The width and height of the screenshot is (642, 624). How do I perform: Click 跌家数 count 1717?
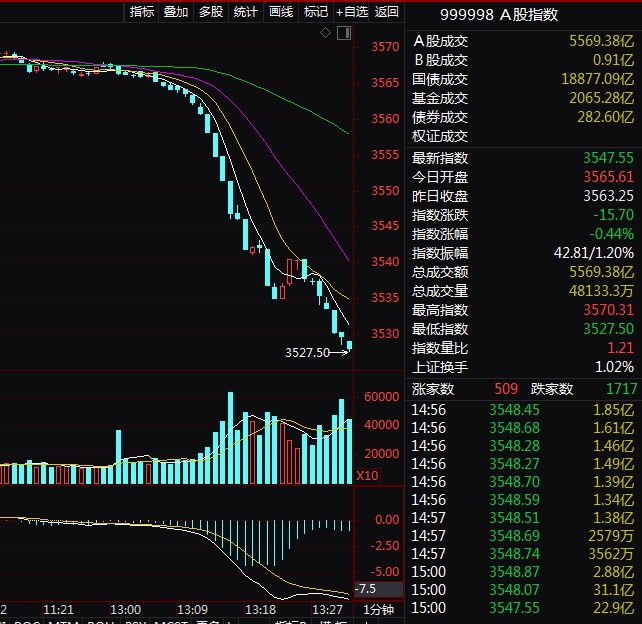[x=622, y=389]
